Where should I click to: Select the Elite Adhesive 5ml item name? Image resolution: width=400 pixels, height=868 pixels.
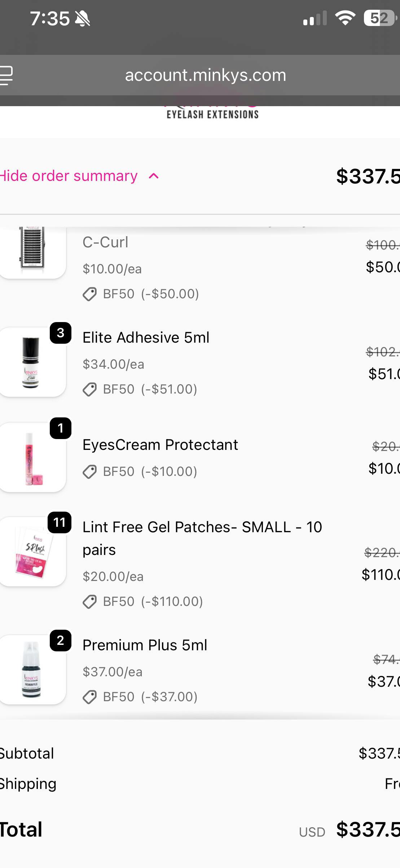pos(146,338)
